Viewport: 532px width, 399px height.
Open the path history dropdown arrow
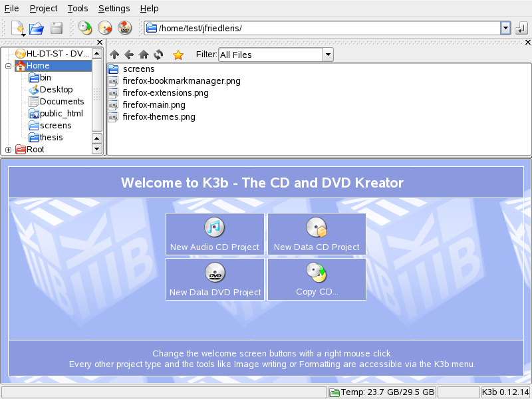505,28
